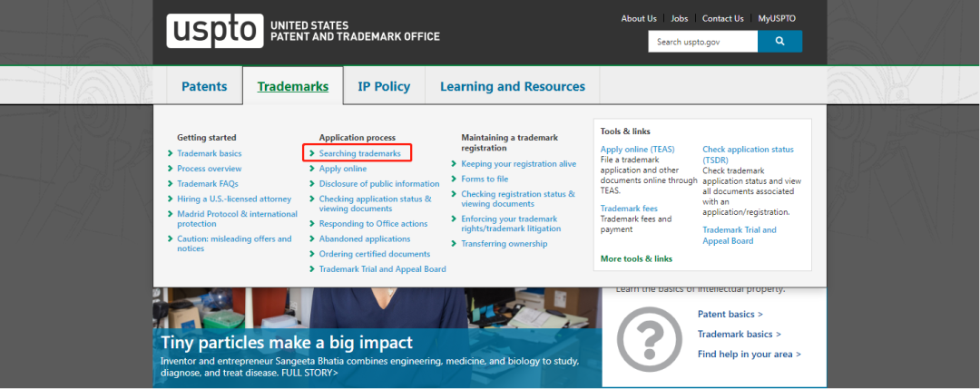This screenshot has height=389, width=980.
Task: Open the Patents menu tab
Action: tap(204, 87)
